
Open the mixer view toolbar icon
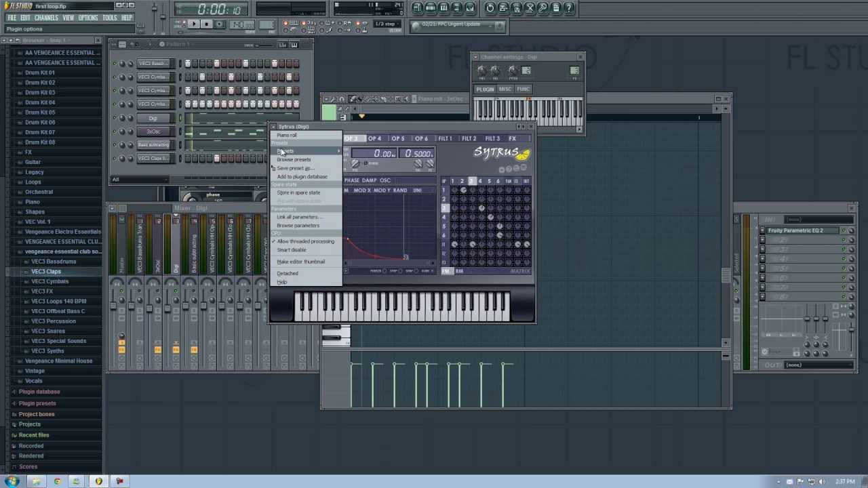click(x=470, y=8)
